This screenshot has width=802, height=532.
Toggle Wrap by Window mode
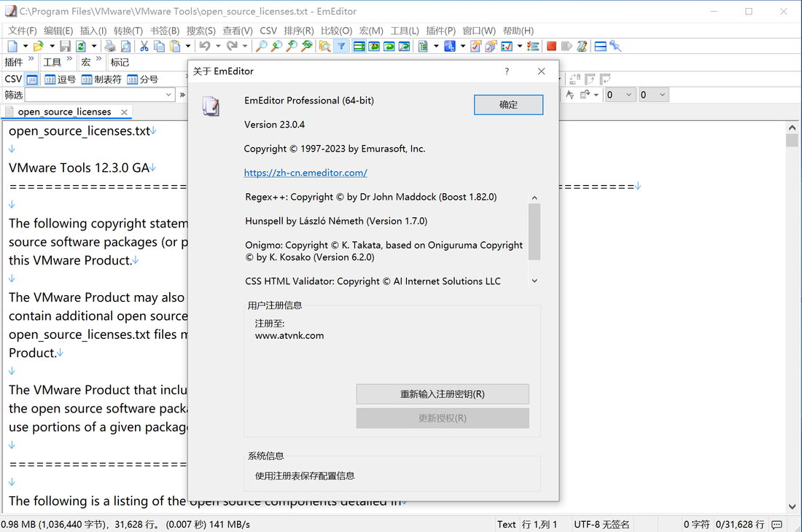point(389,47)
